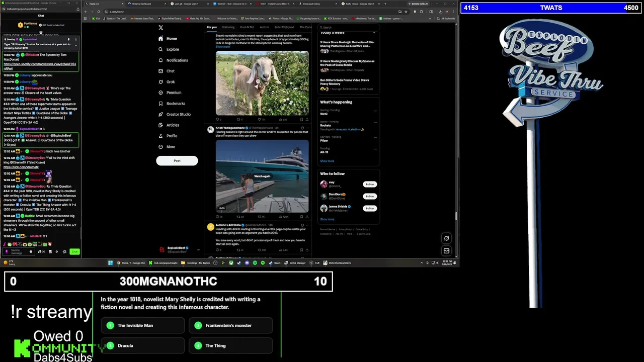This screenshot has height=362, width=644.
Task: Open Premium badge icon
Action: coord(160,93)
